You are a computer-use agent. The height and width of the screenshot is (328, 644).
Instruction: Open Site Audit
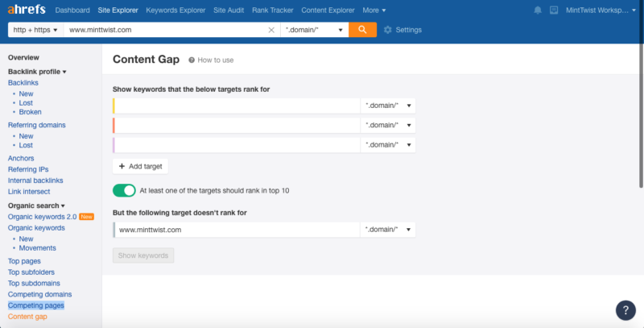[229, 10]
